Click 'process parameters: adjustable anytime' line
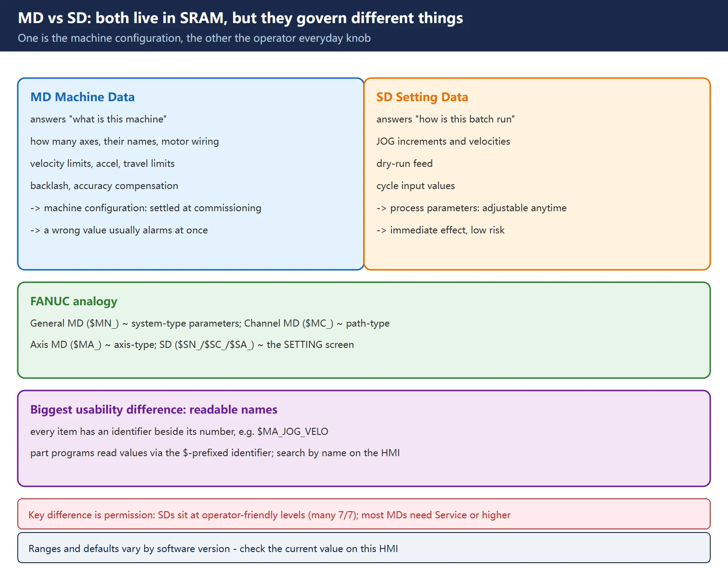Image resolution: width=728 pixels, height=568 pixels. pos(471,208)
